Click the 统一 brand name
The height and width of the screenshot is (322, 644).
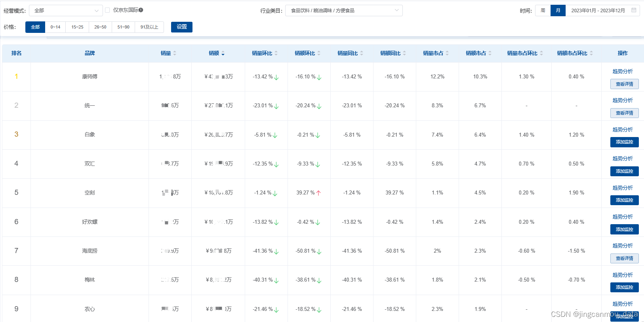point(90,105)
